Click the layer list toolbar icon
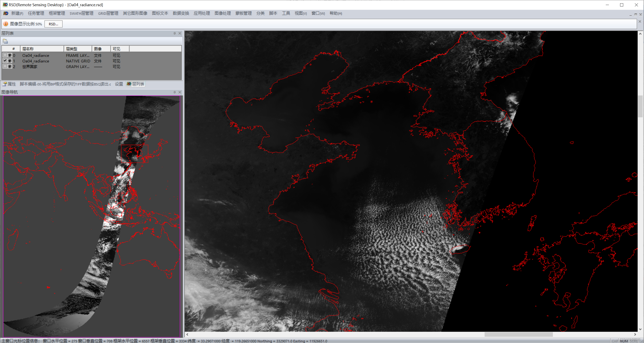This screenshot has height=343, width=644. (5, 41)
